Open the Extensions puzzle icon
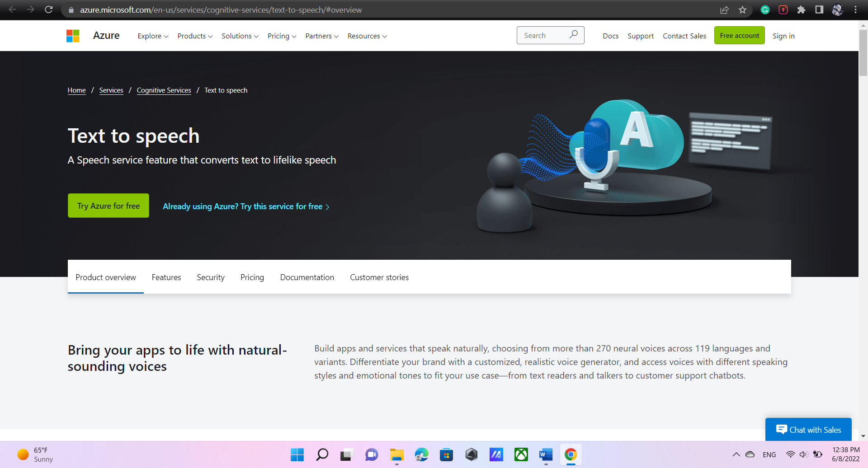868x468 pixels. coord(801,10)
